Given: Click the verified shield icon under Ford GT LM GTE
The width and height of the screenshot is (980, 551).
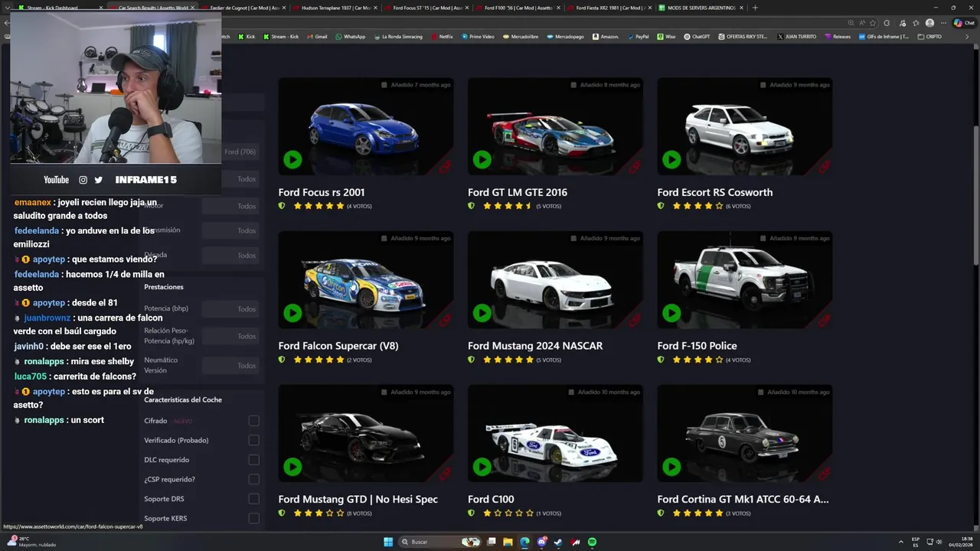Looking at the screenshot, I should tap(471, 206).
